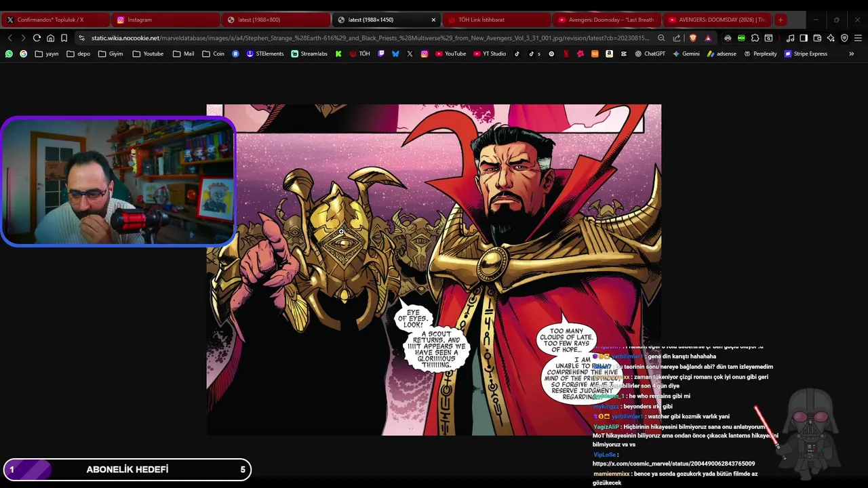868x488 pixels.
Task: Open the TÖH bookmark
Action: pos(360,54)
